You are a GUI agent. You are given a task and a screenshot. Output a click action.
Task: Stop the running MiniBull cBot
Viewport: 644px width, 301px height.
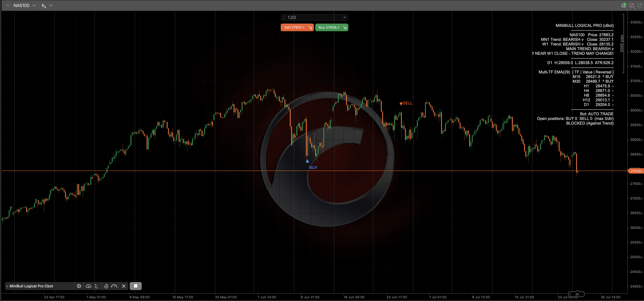pos(136,286)
